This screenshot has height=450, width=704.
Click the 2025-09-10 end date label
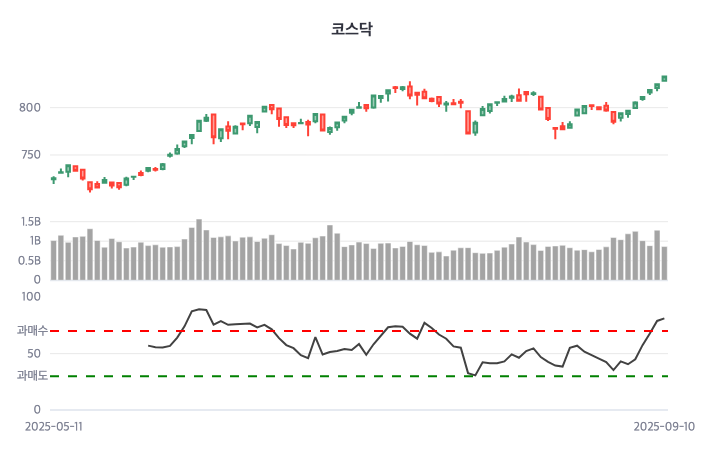coord(663,425)
